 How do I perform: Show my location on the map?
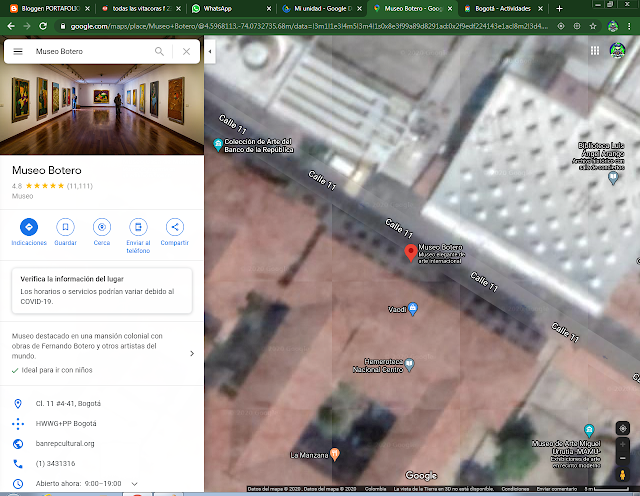tap(623, 428)
